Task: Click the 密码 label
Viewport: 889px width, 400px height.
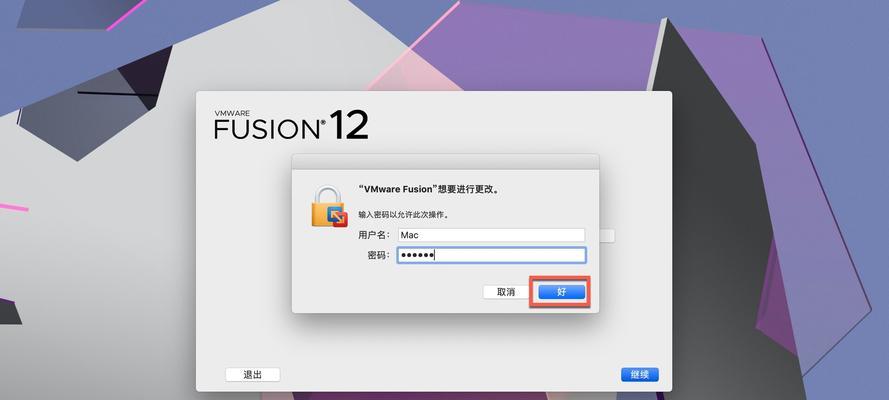Action: pos(378,256)
